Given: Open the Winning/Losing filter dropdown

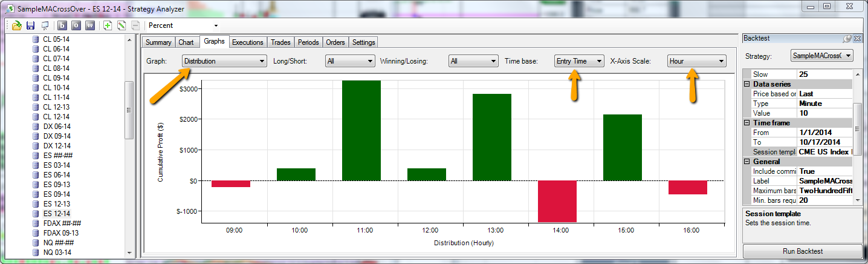Looking at the screenshot, I should (473, 61).
